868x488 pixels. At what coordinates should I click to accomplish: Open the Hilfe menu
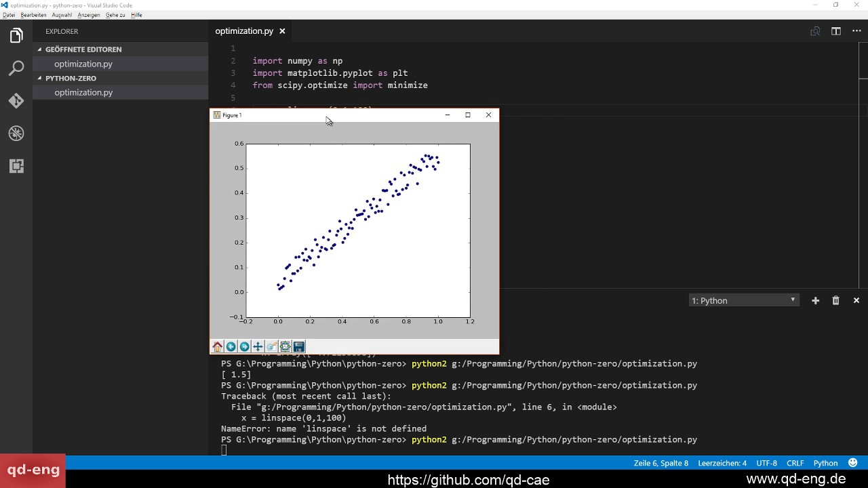point(136,15)
